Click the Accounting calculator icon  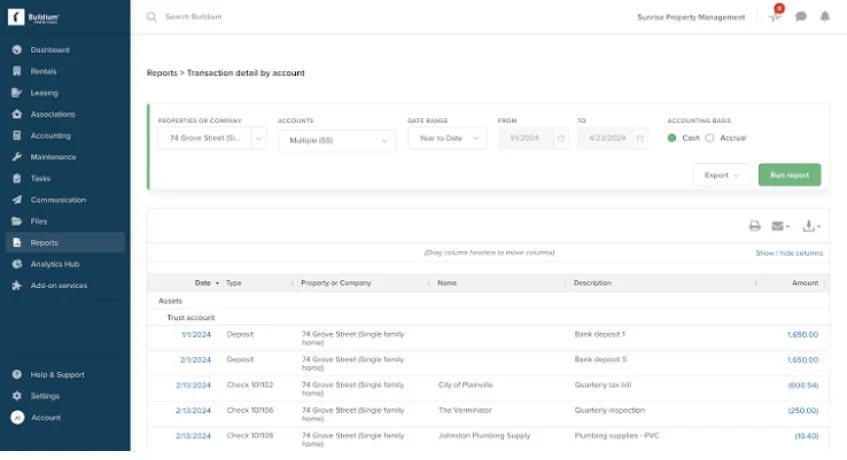pyautogui.click(x=17, y=136)
